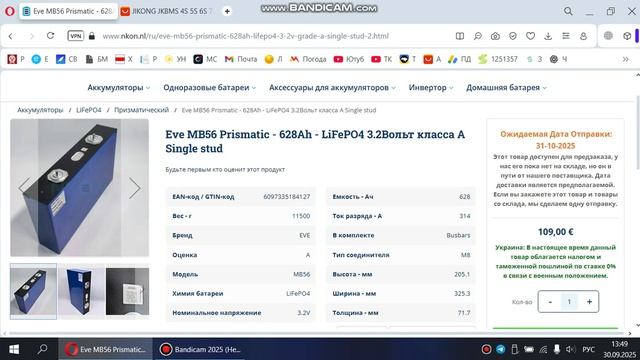Click Будьте первым кто оценит этот продукт

225,169
